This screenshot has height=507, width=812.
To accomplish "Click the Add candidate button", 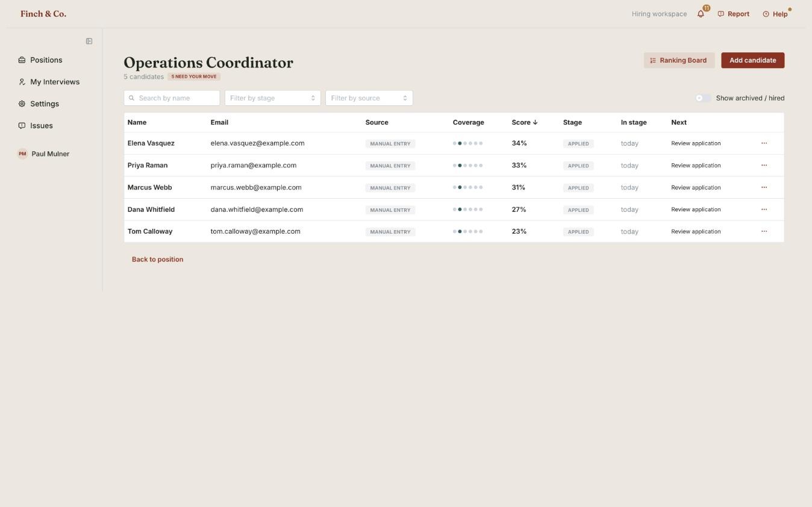I will point(753,60).
